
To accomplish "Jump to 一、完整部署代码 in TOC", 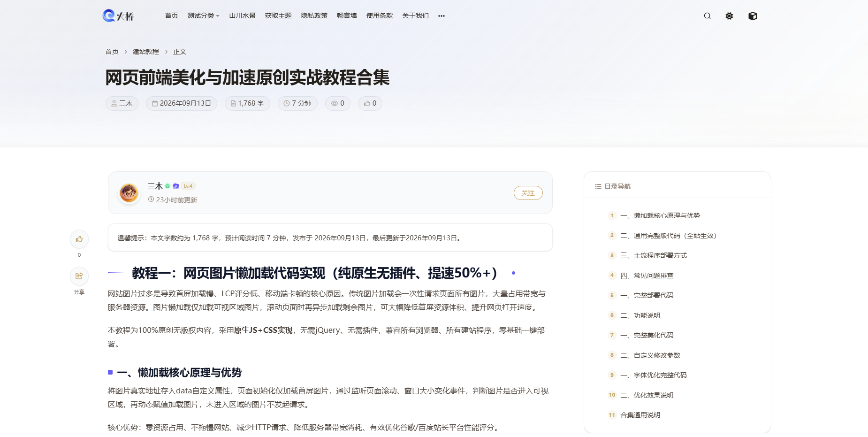I will pyautogui.click(x=647, y=296).
